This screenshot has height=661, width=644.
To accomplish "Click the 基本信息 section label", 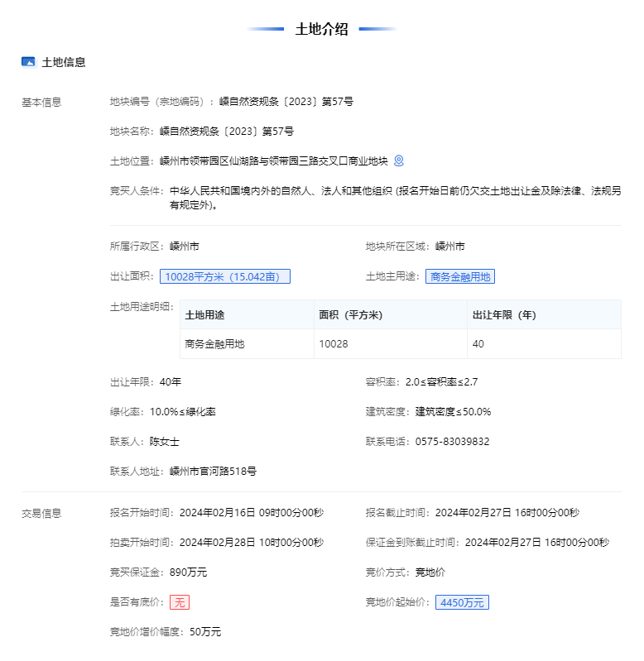I will pyautogui.click(x=41, y=103).
